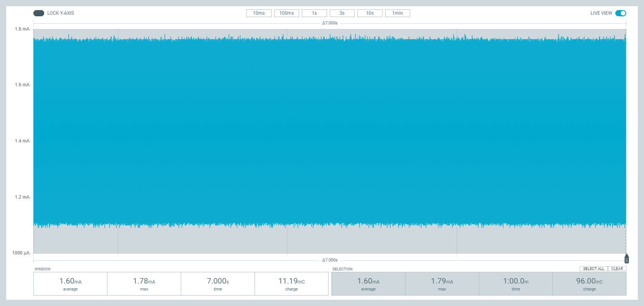644x306 pixels.
Task: Click the 1.8 mA y-axis label
Action: pyautogui.click(x=22, y=29)
